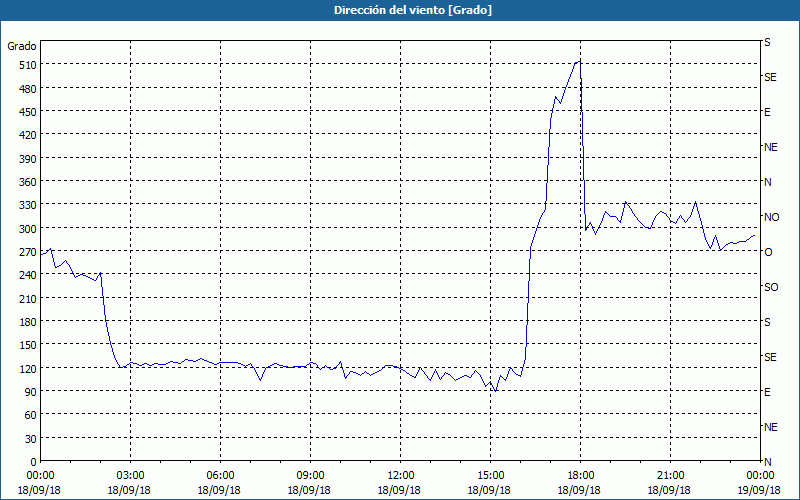The image size is (800, 500).
Task: Click the 210 value on the y-axis
Action: [x=28, y=298]
